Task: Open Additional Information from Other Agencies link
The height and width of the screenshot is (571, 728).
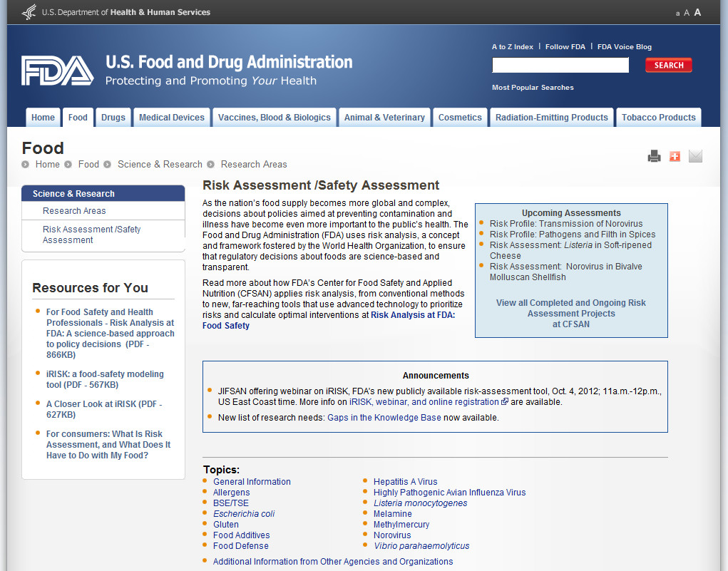Action: (333, 562)
